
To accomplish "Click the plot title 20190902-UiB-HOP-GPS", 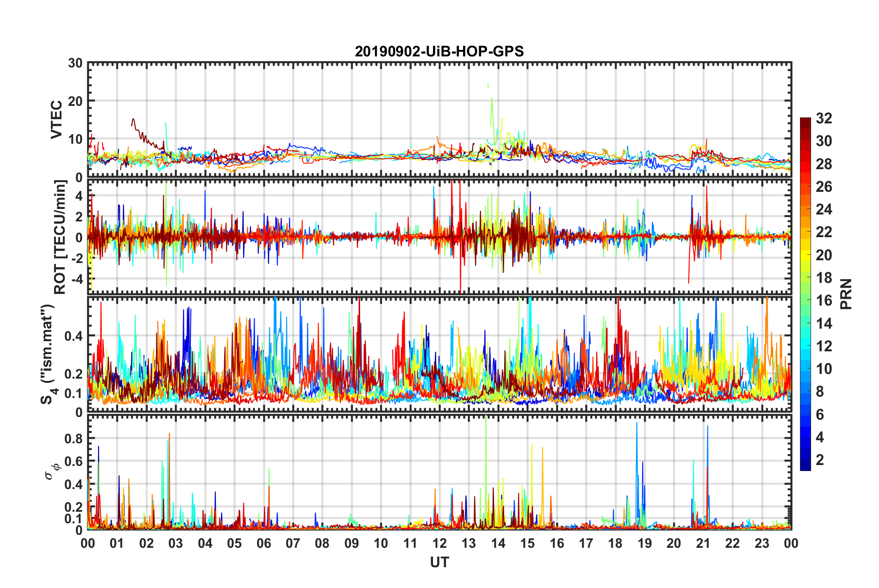I will pyautogui.click(x=439, y=51).
